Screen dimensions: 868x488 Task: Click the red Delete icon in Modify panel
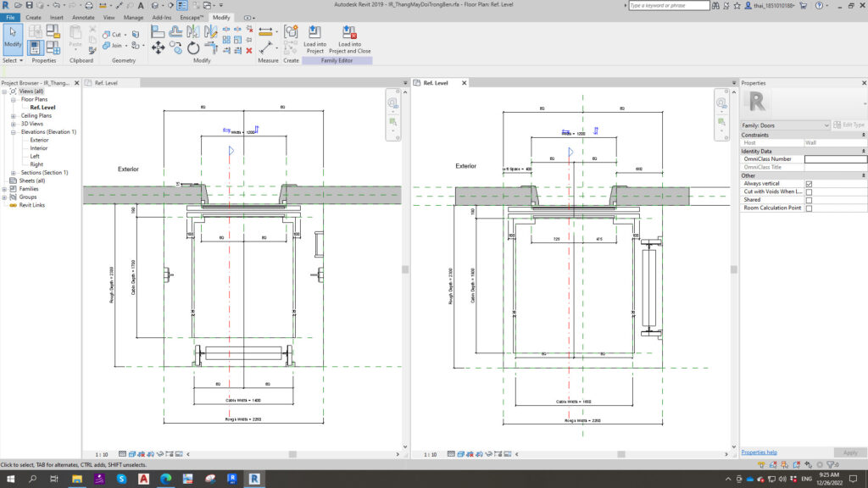[249, 49]
